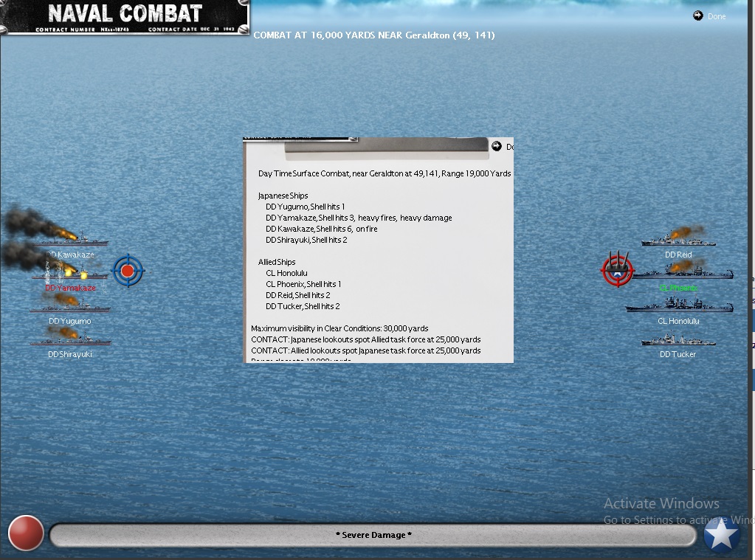Click the 'Allied Ships' heading in report
The width and height of the screenshot is (755, 560).
(276, 262)
